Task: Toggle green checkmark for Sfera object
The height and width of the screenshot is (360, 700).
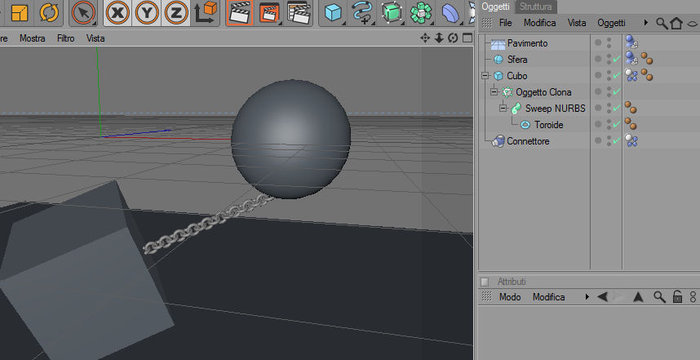Action: click(617, 59)
